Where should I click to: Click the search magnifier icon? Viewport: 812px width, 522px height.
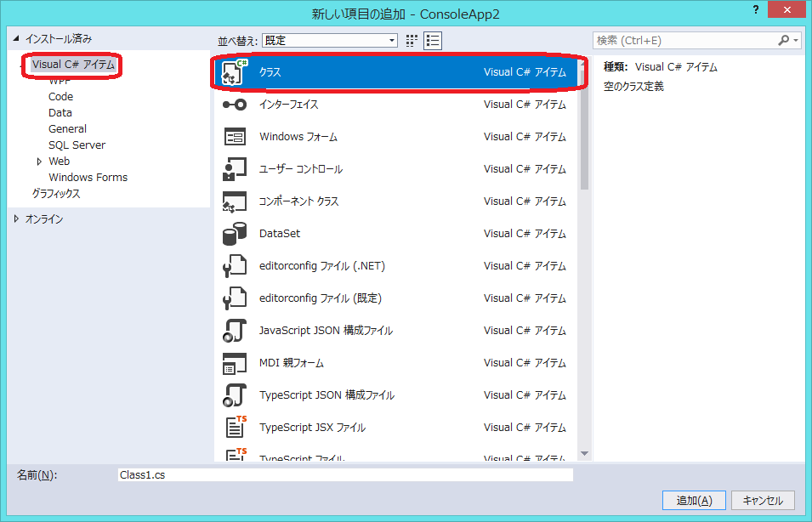784,40
